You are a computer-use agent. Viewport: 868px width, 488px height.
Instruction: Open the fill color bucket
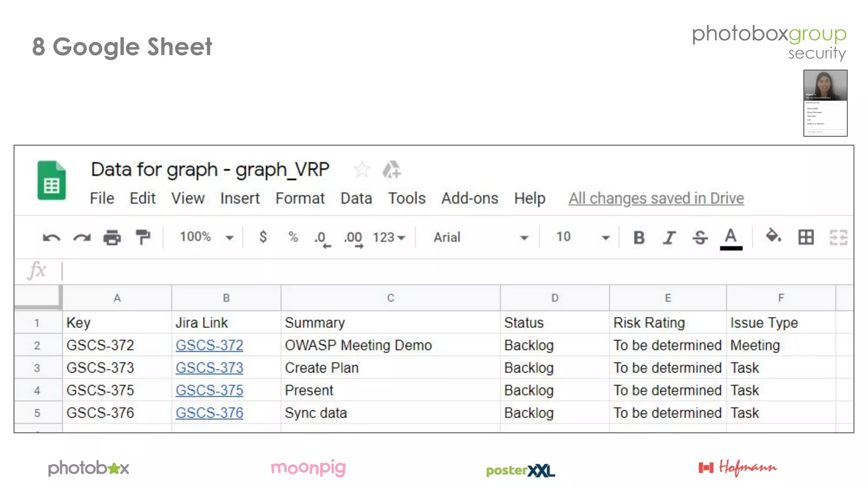[773, 236]
